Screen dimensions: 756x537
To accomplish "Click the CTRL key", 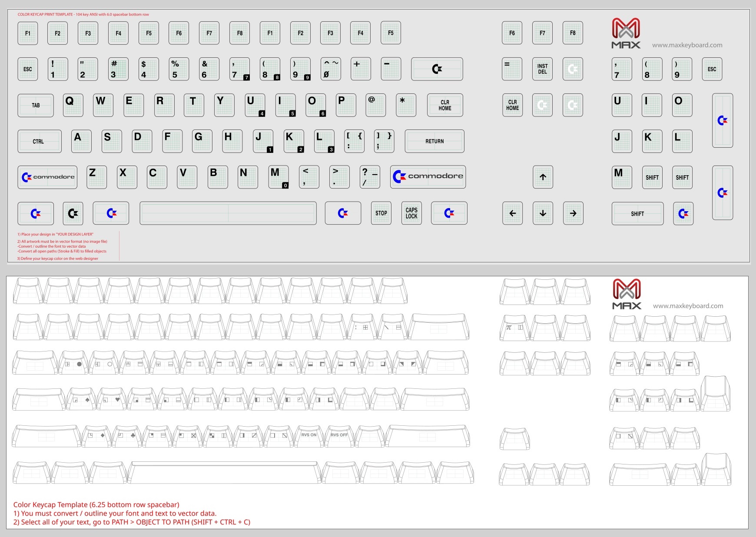I will (39, 141).
